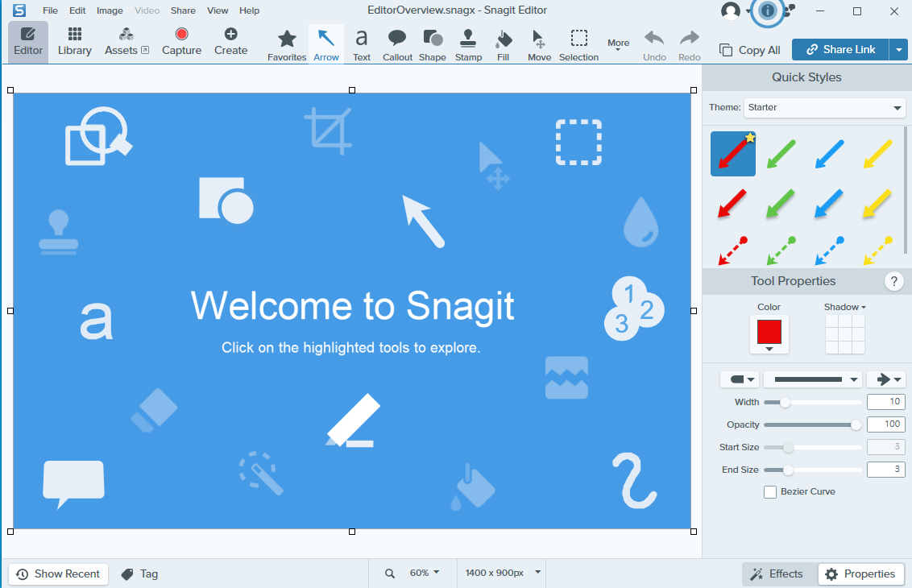Select the starred red arrow quick style
The image size is (912, 588).
point(733,154)
